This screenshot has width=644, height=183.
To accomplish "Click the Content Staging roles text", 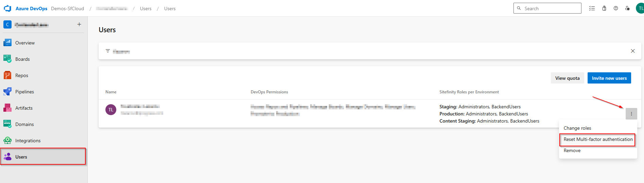I will [x=489, y=121].
